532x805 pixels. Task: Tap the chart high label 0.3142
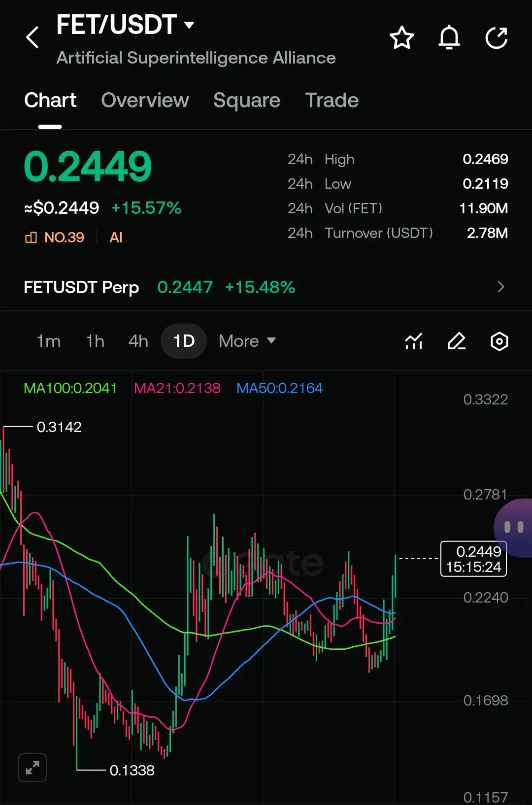(x=59, y=427)
